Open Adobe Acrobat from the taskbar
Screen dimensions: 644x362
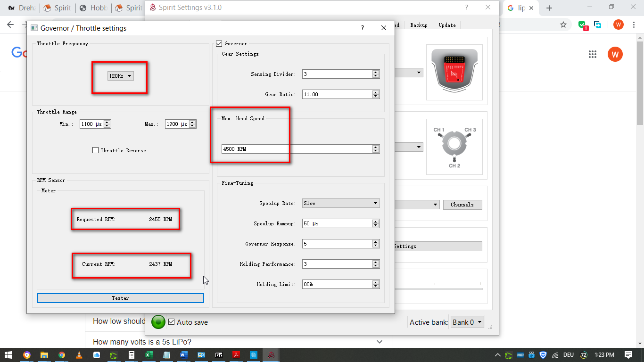tap(236, 355)
